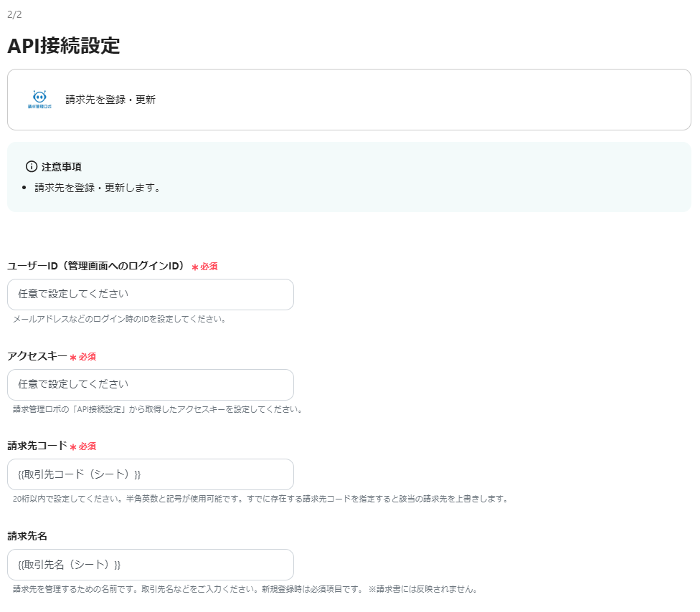Click the 2/2 step indicator text
Screen dimensions: 700x612
pos(14,15)
